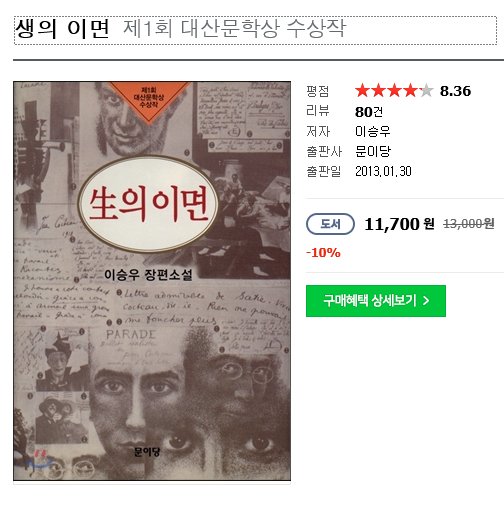Open the 80건 reviews link
Viewport: 504px width, 505px height.
(x=369, y=112)
